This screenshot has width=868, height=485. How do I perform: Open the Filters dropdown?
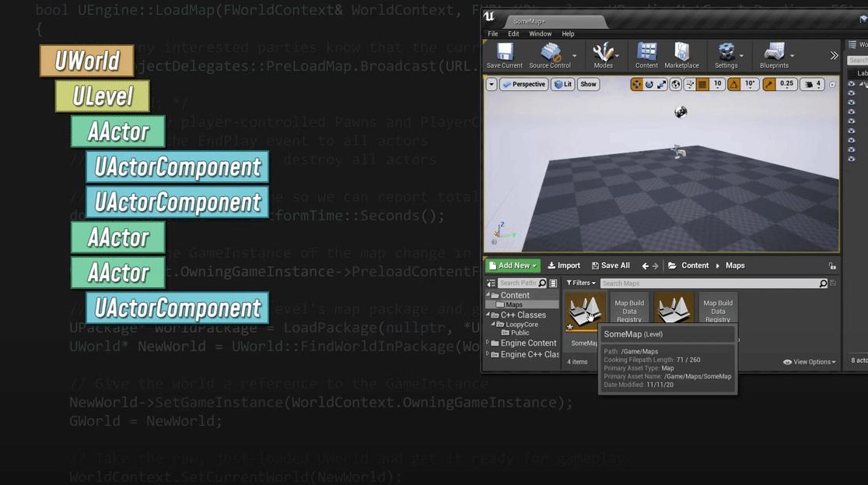pyautogui.click(x=581, y=283)
